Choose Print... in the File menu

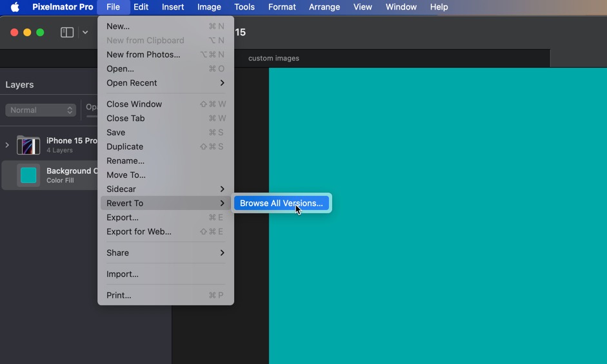pyautogui.click(x=166, y=295)
